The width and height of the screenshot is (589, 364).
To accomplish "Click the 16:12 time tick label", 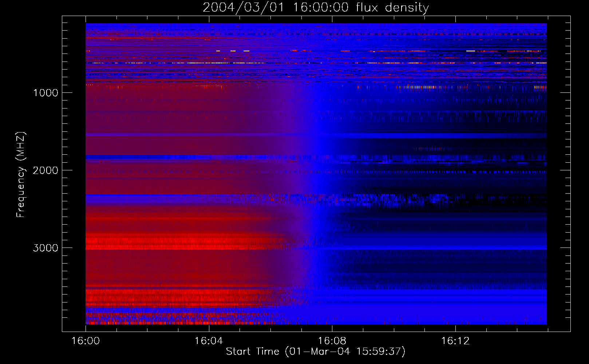I will tap(455, 341).
